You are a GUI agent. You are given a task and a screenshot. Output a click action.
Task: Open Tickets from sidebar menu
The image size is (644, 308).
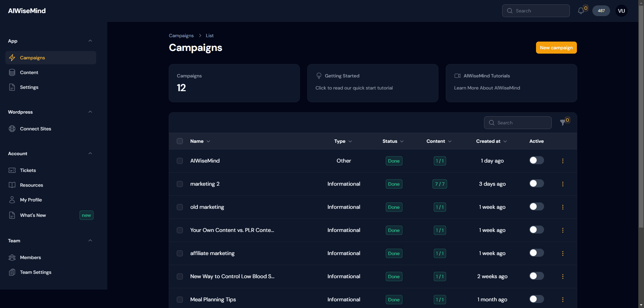51,170
